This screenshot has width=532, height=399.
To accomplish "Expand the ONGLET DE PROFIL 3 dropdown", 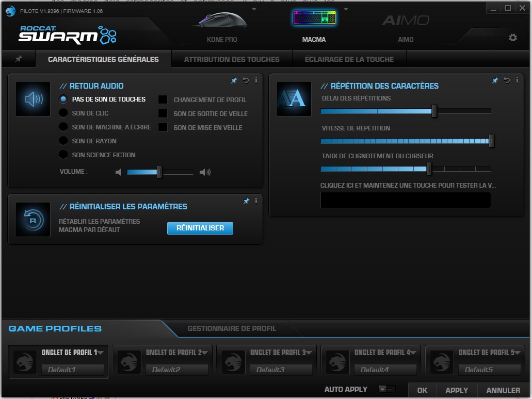I will click(309, 353).
